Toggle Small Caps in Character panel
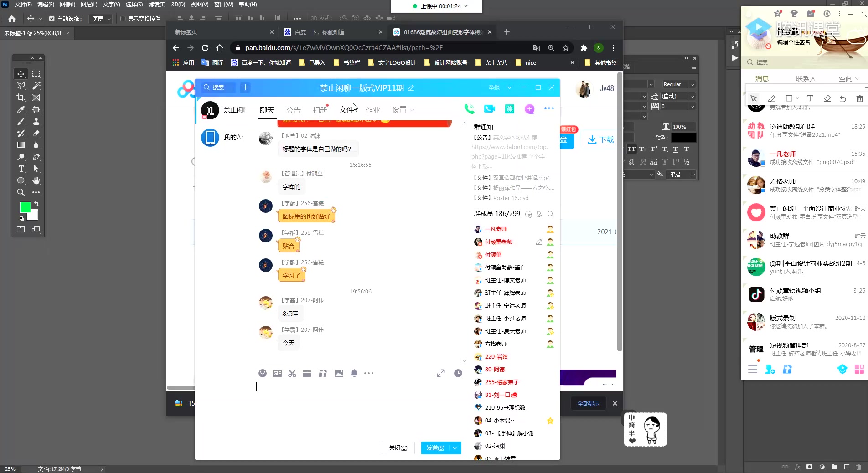 tap(643, 149)
